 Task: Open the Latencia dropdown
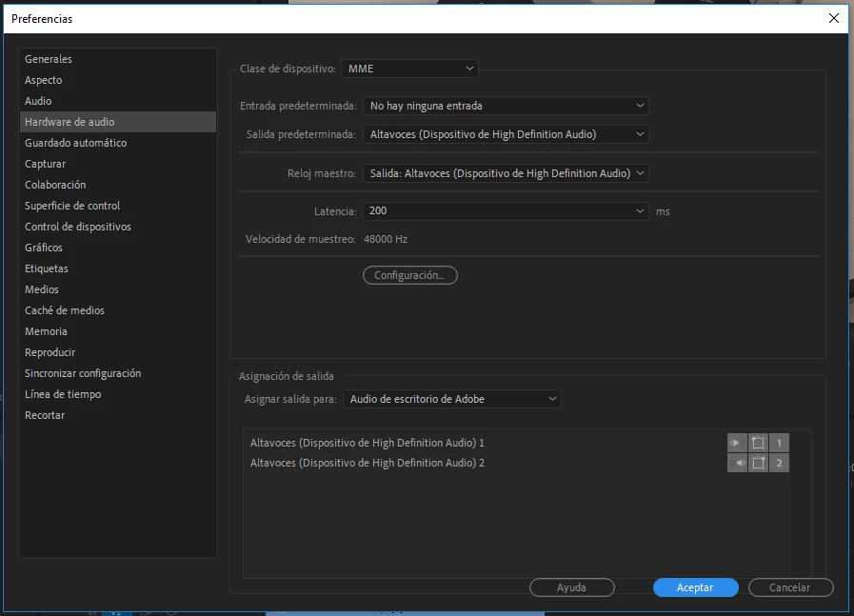pos(506,210)
